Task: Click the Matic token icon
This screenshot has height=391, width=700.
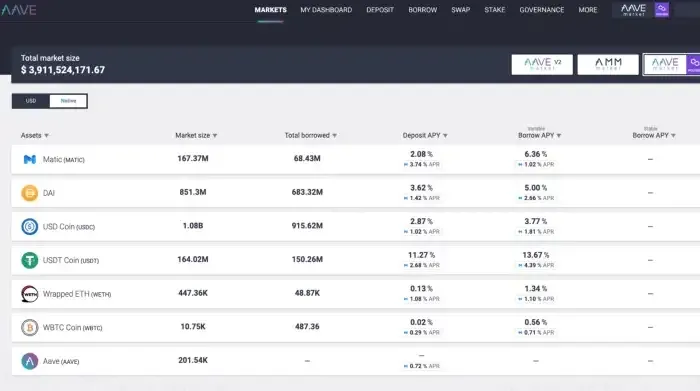Action: pos(29,159)
